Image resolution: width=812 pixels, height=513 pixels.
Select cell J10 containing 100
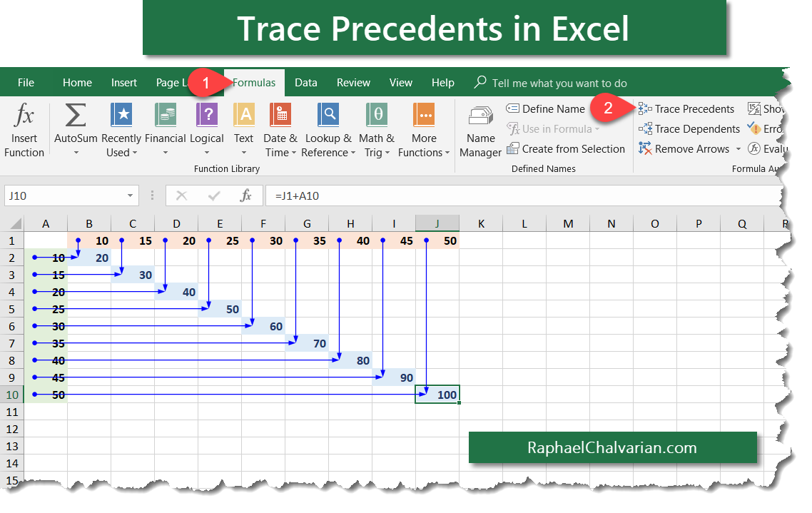pyautogui.click(x=437, y=395)
